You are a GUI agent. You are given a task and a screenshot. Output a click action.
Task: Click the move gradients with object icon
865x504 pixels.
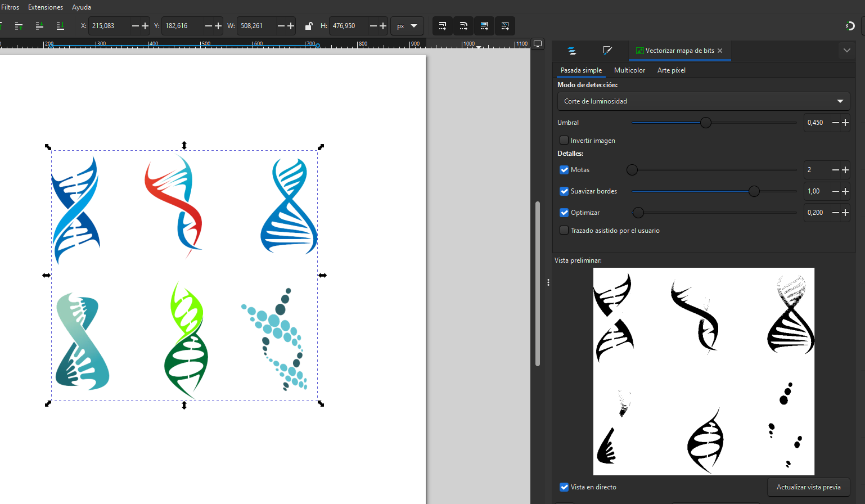(x=484, y=26)
